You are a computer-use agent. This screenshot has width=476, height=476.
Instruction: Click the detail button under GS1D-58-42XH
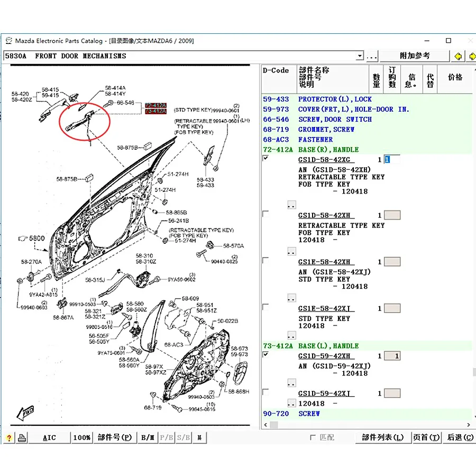tap(291, 251)
